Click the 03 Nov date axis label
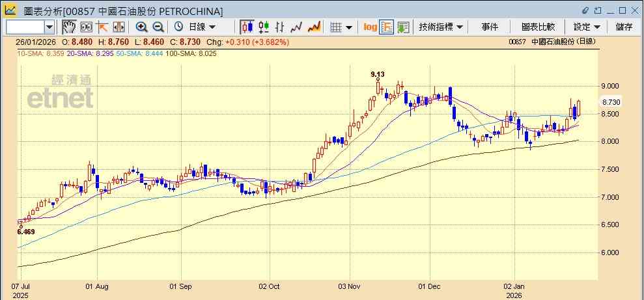This screenshot has height=300, width=644. tap(350, 286)
